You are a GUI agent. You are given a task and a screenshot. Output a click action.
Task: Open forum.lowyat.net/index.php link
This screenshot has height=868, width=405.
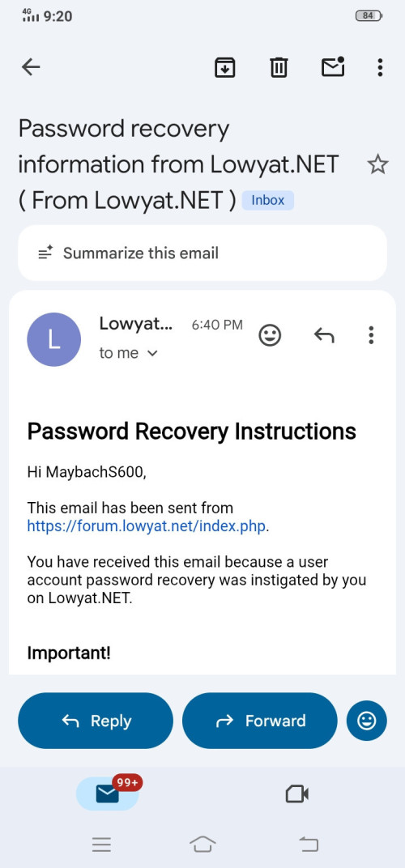point(147,525)
